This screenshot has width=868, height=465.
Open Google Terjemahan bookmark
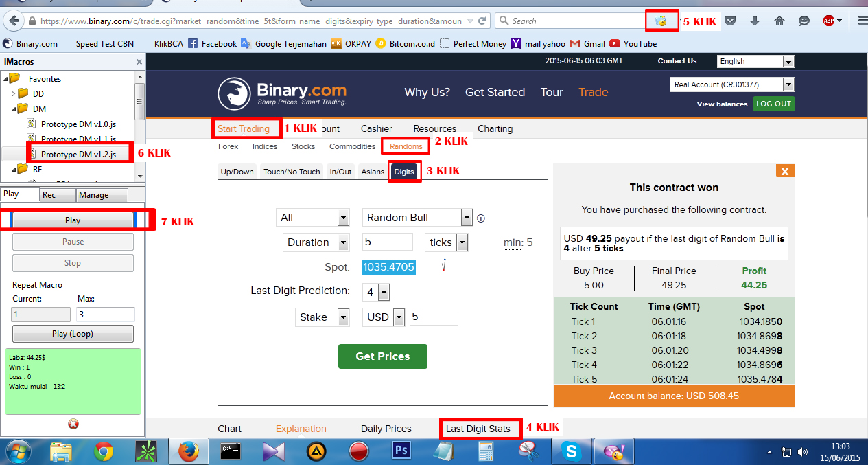[x=284, y=43]
